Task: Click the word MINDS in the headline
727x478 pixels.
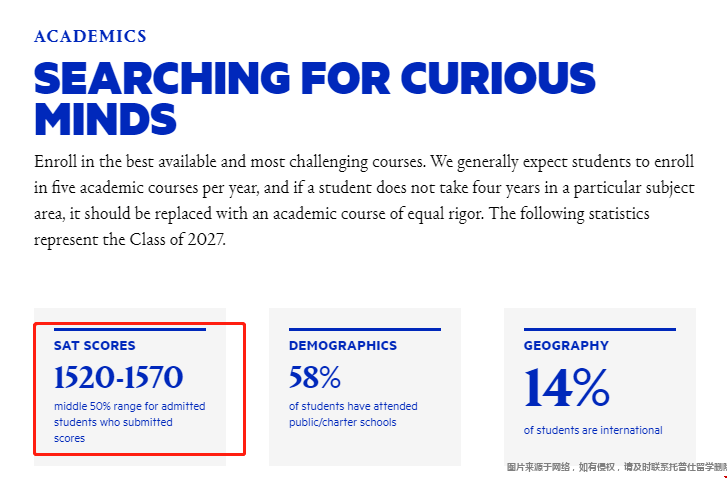Action: (105, 119)
